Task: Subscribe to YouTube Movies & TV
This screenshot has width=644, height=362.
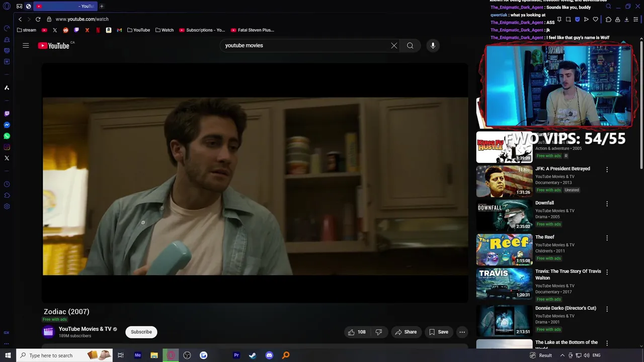Action: point(141,332)
